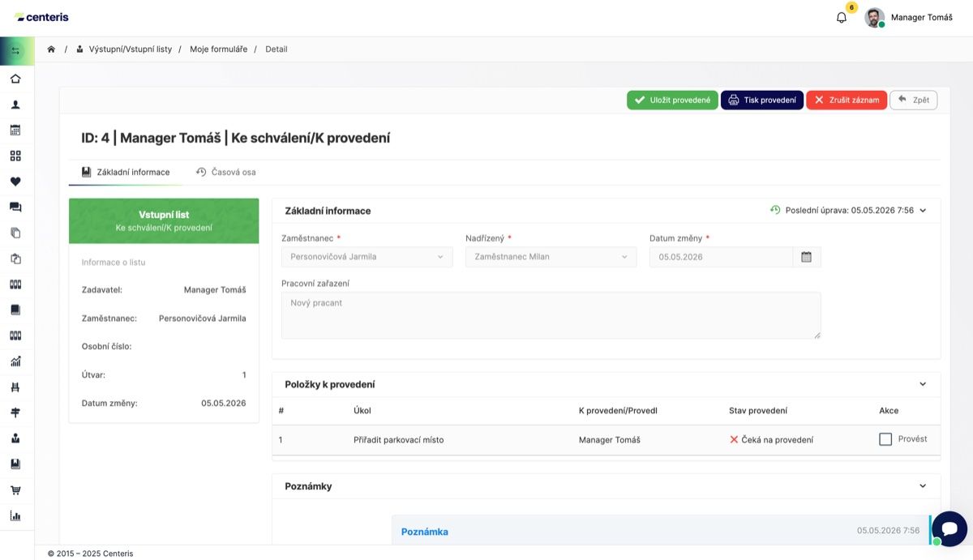Viewport: 973px width, 560px height.
Task: Open the home icon in the sidebar
Action: tap(15, 79)
